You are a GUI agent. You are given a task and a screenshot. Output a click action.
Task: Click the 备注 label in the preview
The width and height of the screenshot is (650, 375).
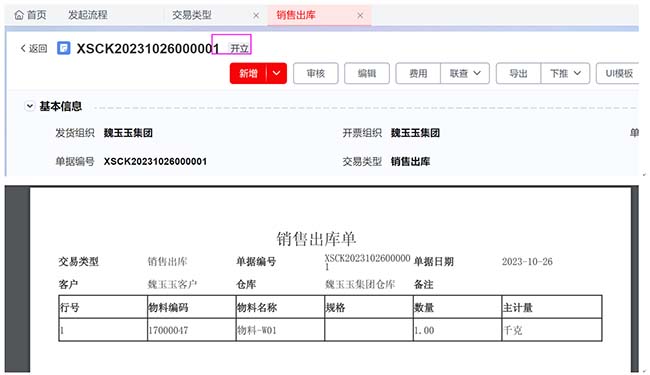point(423,285)
